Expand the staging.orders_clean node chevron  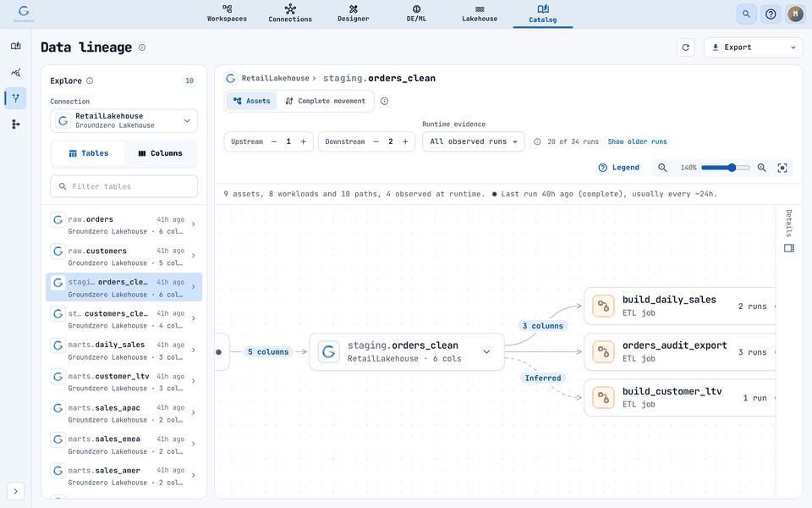[487, 352]
